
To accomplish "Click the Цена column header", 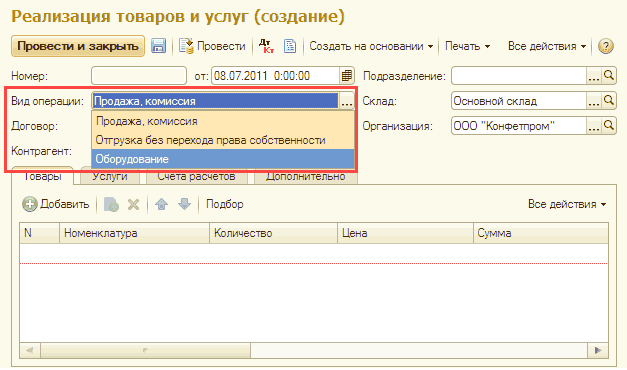I will tap(405, 233).
